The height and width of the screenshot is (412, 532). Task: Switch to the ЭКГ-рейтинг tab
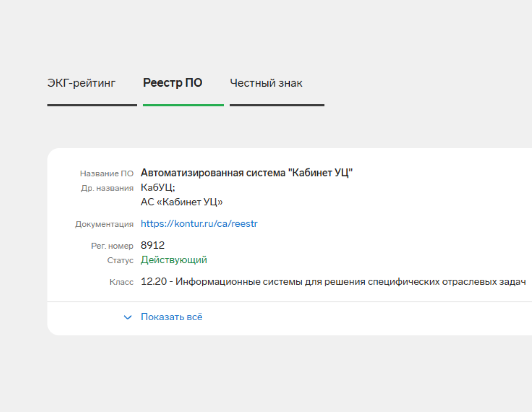[81, 83]
